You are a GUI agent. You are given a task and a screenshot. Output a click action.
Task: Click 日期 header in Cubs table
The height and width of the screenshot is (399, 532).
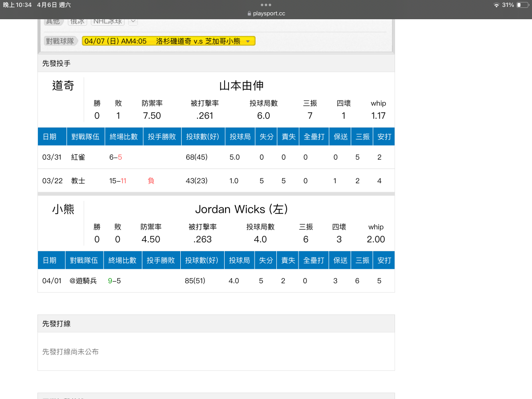click(x=52, y=260)
